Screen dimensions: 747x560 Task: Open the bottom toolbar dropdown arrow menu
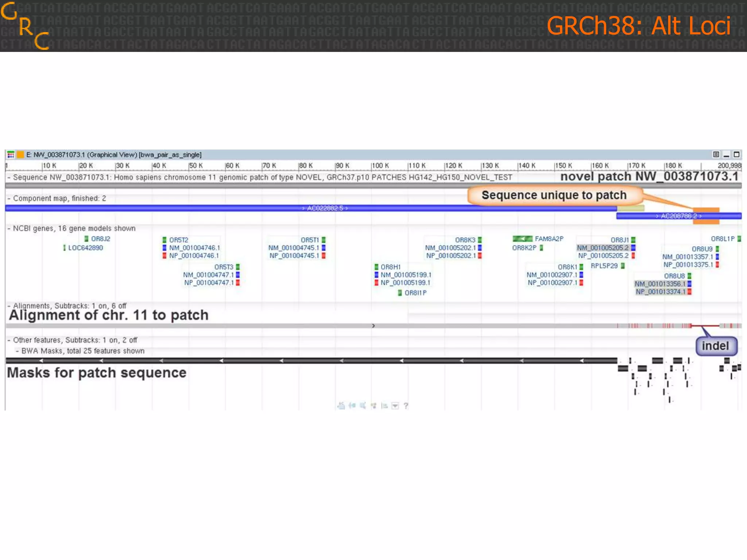pos(395,406)
